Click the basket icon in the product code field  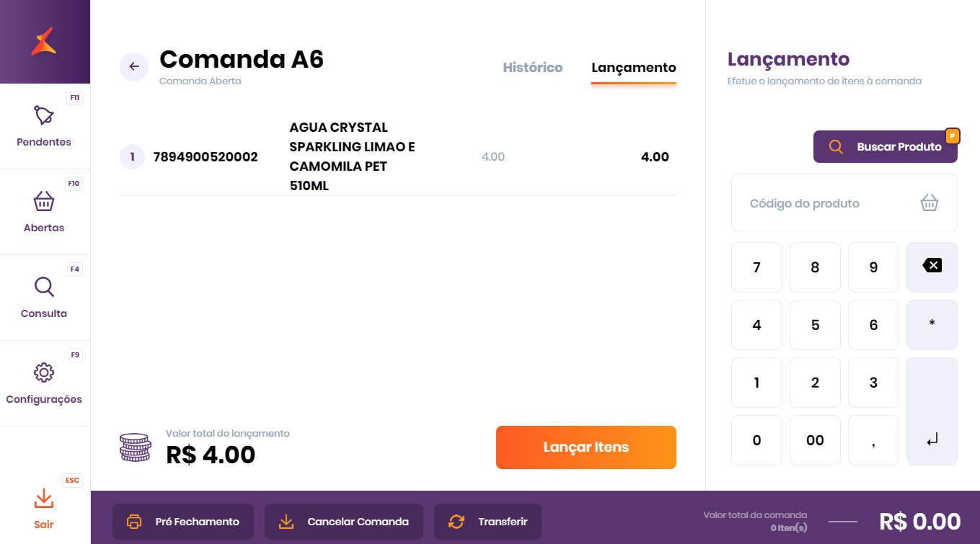pyautogui.click(x=930, y=202)
